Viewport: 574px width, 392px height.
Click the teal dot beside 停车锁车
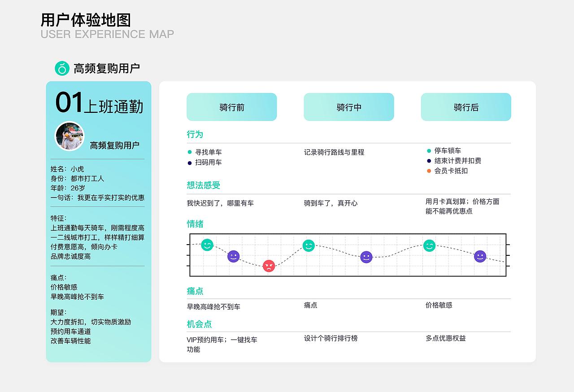429,151
